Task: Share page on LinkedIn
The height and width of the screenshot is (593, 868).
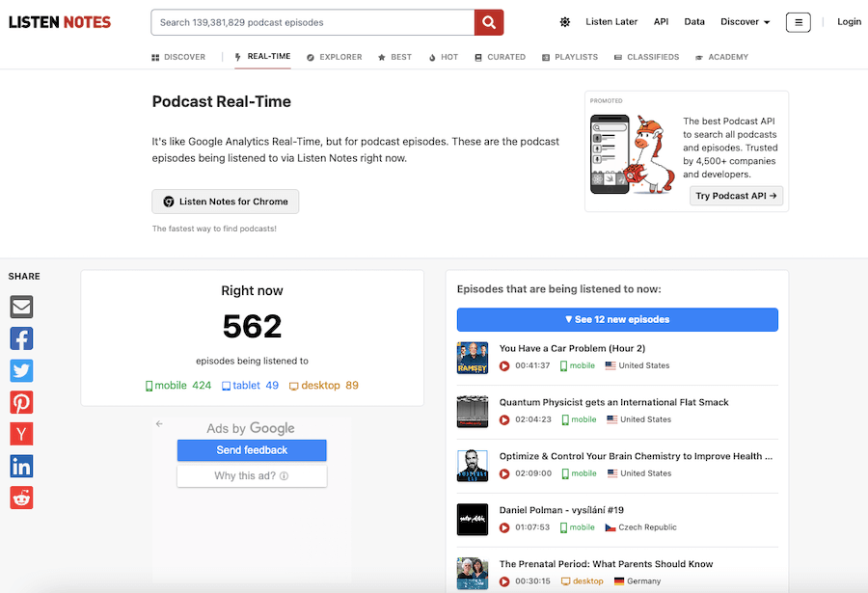Action: click(21, 466)
